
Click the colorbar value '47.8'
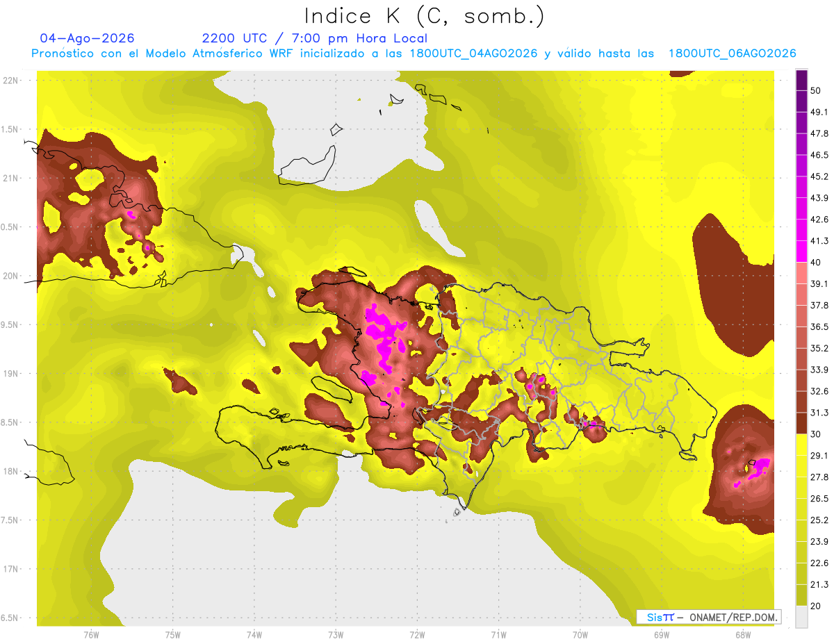point(819,133)
